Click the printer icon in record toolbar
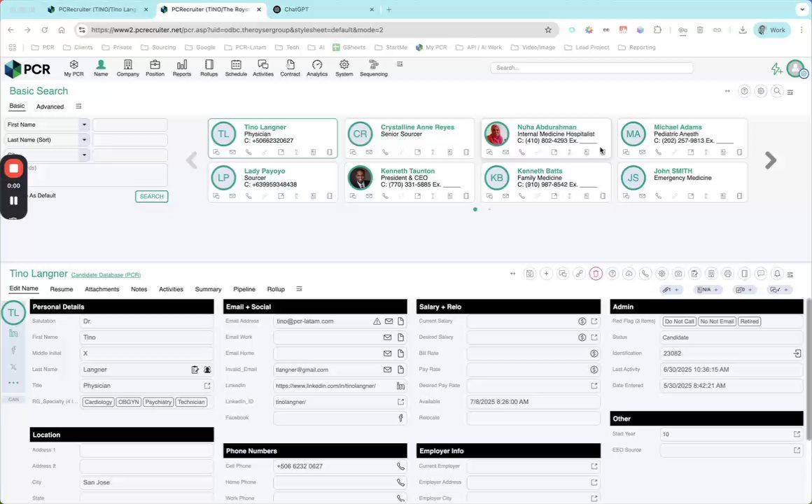The image size is (812, 504). (727, 274)
